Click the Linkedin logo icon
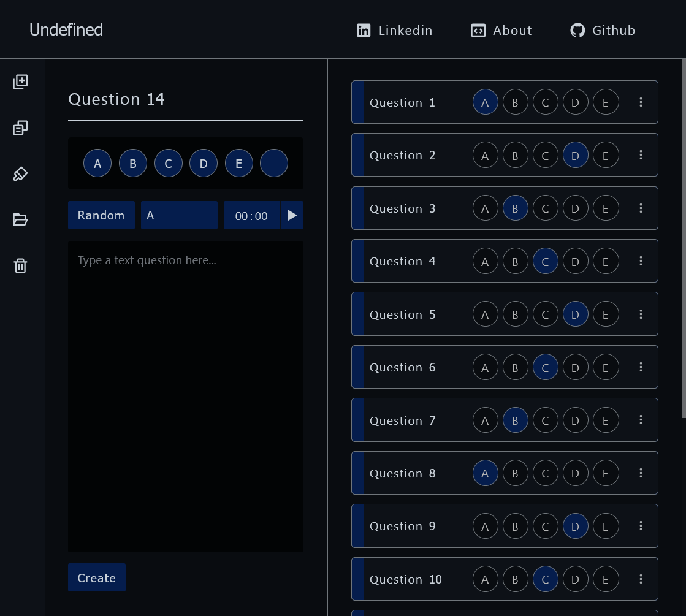Viewport: 686px width, 616px height. [x=364, y=30]
